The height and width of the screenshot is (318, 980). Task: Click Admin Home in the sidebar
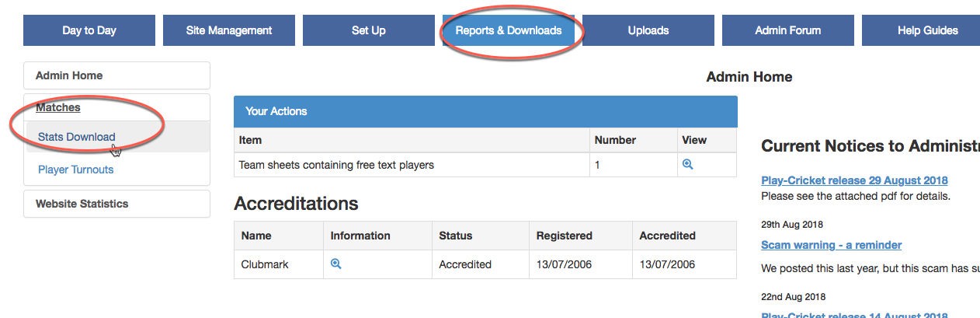click(116, 75)
